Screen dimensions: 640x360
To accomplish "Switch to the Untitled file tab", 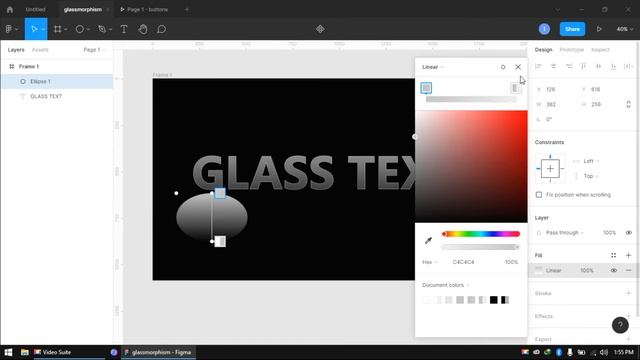I will 36,9.
